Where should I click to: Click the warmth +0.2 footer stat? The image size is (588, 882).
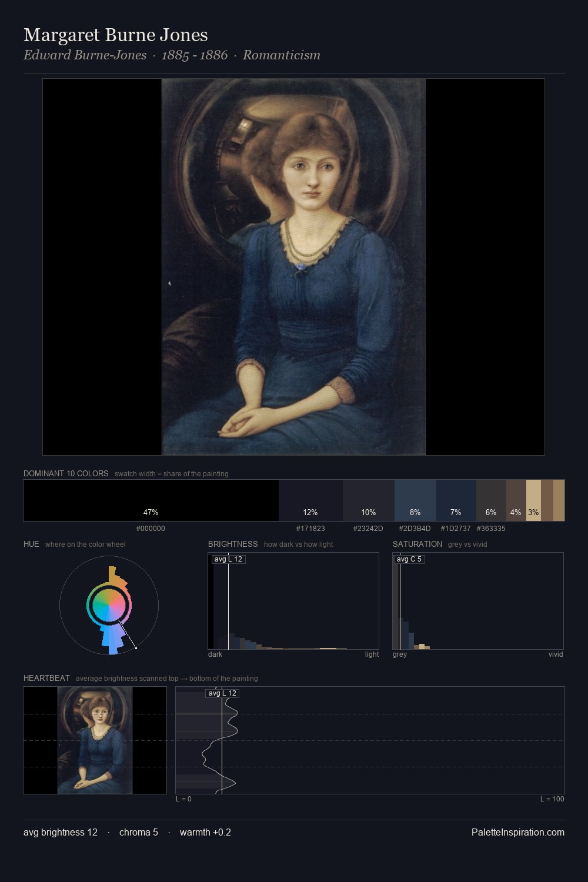point(205,832)
